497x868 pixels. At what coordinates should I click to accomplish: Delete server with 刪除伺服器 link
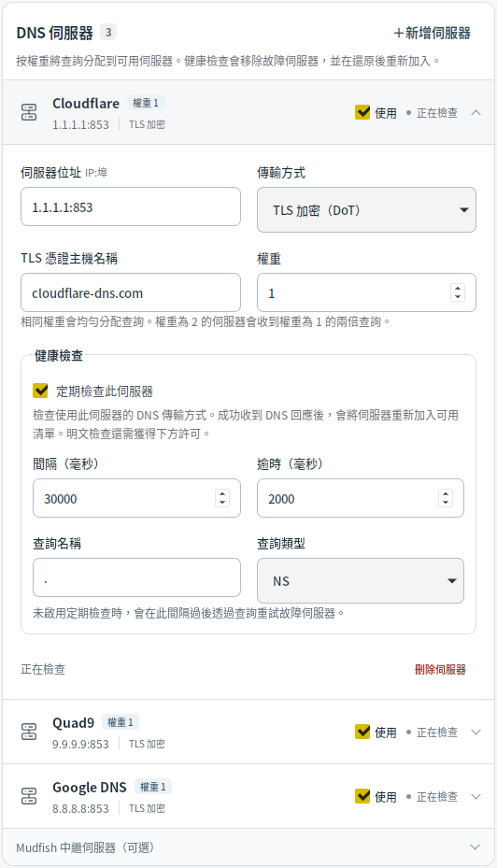440,669
